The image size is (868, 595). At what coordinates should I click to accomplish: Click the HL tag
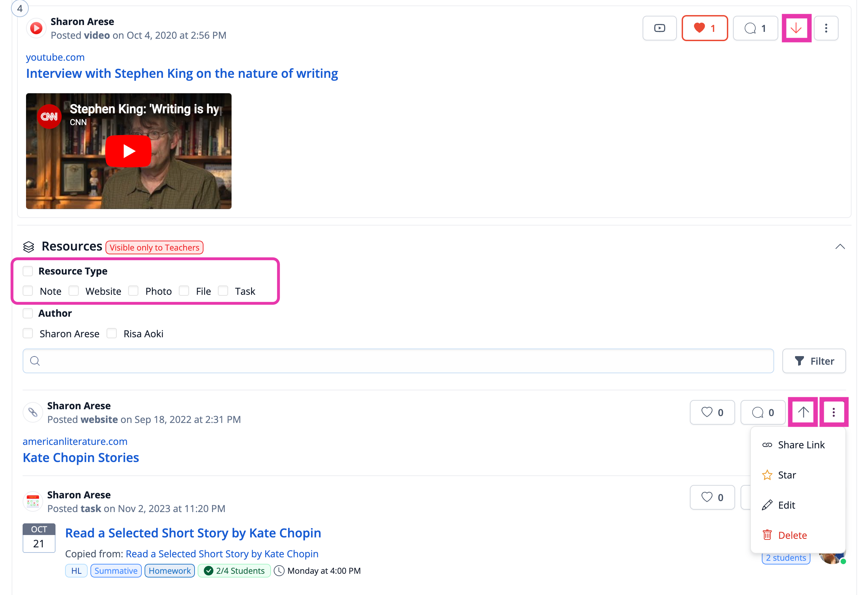pos(76,571)
